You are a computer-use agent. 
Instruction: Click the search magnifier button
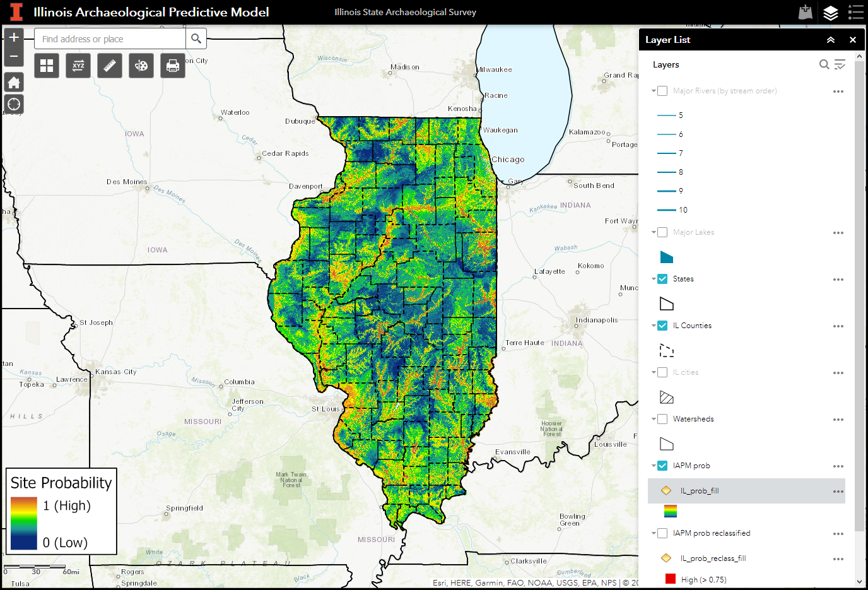pos(196,38)
